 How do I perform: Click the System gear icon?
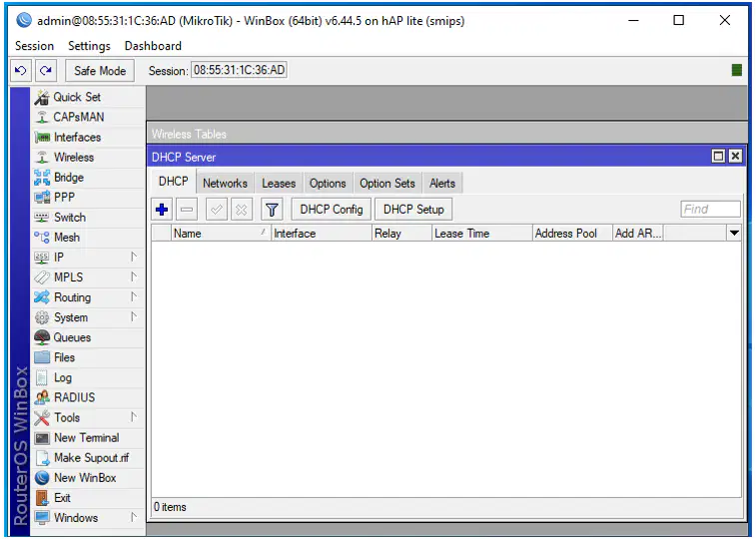42,317
